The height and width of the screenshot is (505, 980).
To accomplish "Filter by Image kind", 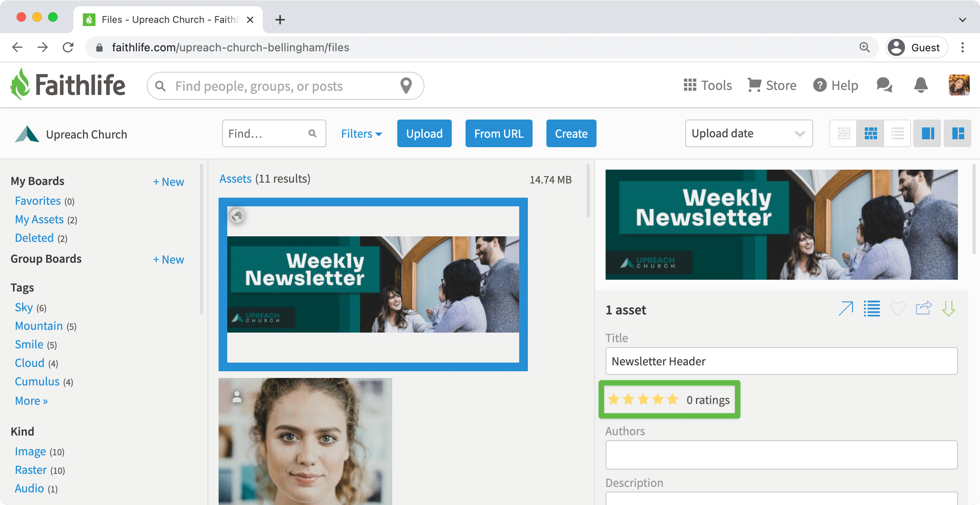I will pyautogui.click(x=30, y=451).
